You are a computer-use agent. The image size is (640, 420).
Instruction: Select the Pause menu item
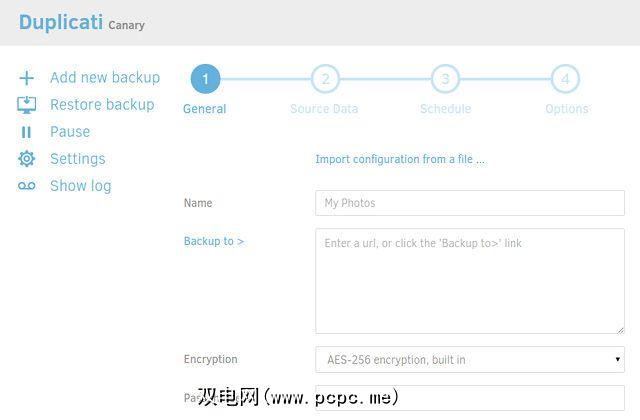point(70,131)
